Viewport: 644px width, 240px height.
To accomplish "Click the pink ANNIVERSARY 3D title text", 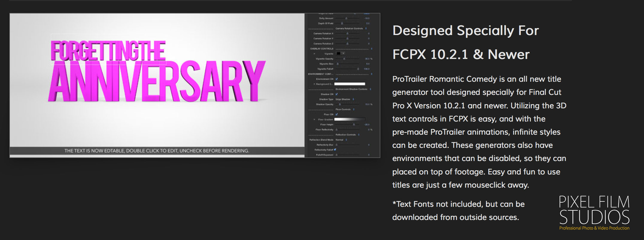I will pyautogui.click(x=157, y=81).
